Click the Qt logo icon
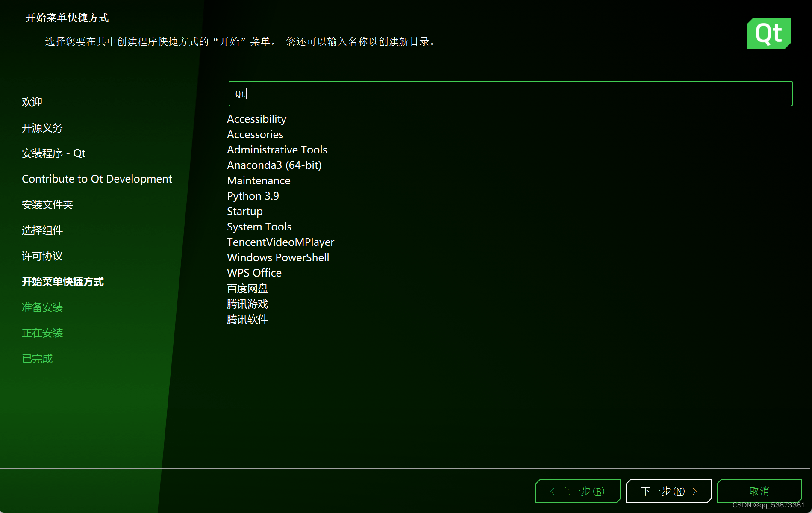Viewport: 812px width, 513px height. tap(768, 33)
